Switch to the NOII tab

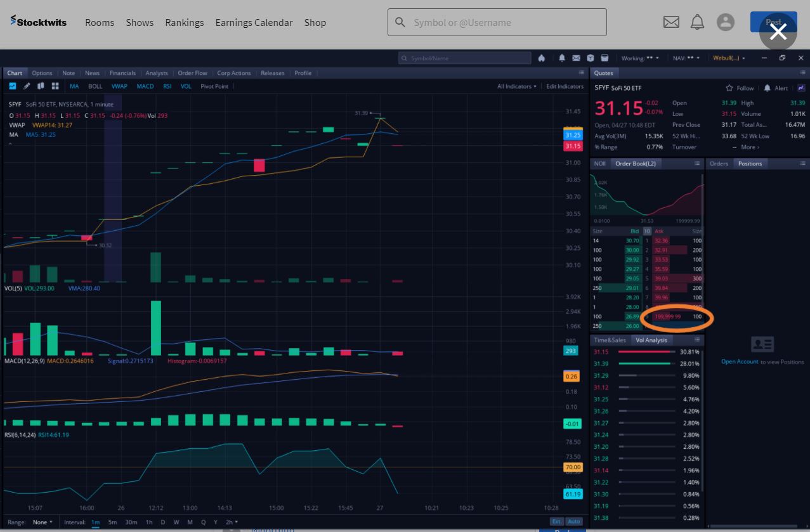[600, 164]
